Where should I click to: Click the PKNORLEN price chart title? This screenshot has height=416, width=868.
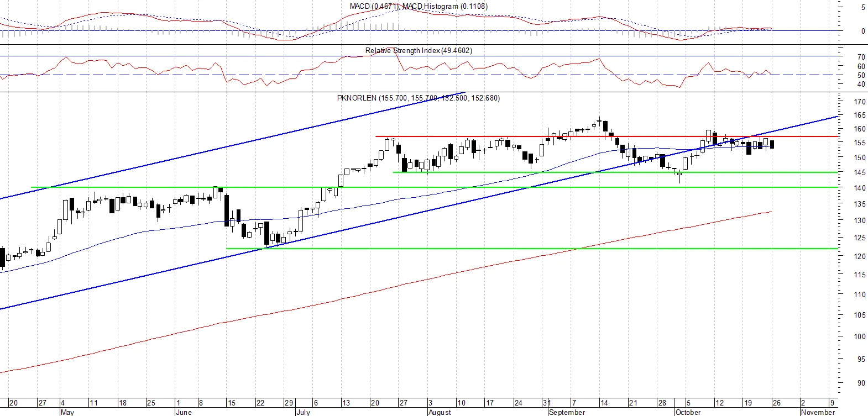[419, 98]
